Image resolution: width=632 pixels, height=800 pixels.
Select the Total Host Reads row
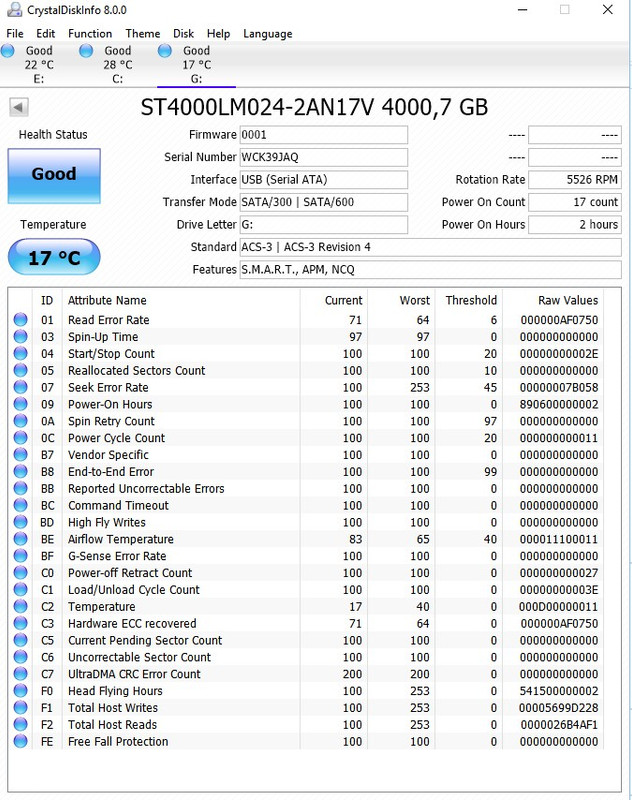(x=306, y=724)
